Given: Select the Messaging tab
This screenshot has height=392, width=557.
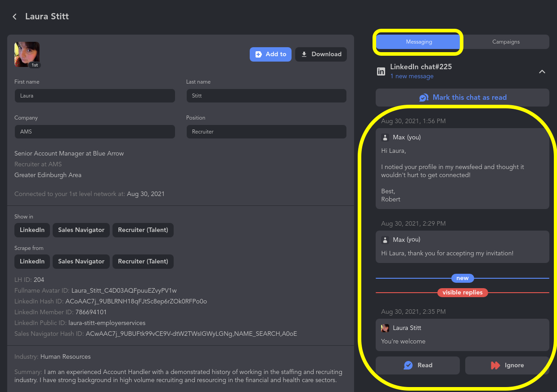Looking at the screenshot, I should [419, 42].
